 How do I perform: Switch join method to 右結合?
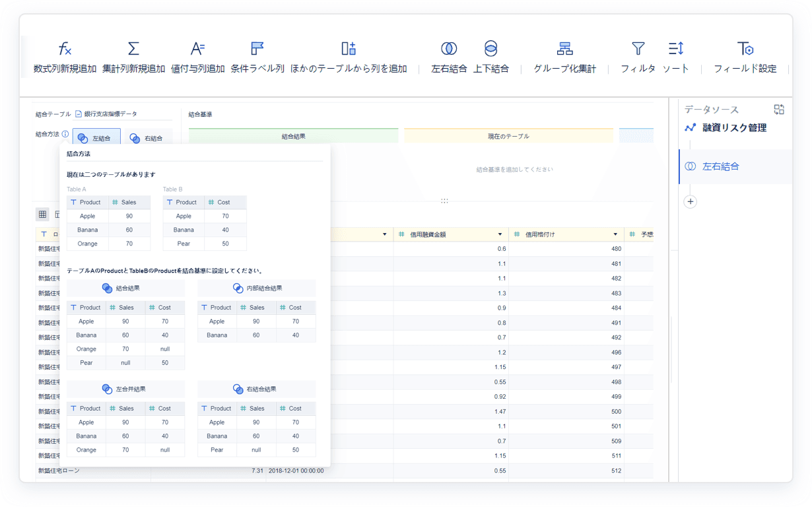[x=147, y=139]
